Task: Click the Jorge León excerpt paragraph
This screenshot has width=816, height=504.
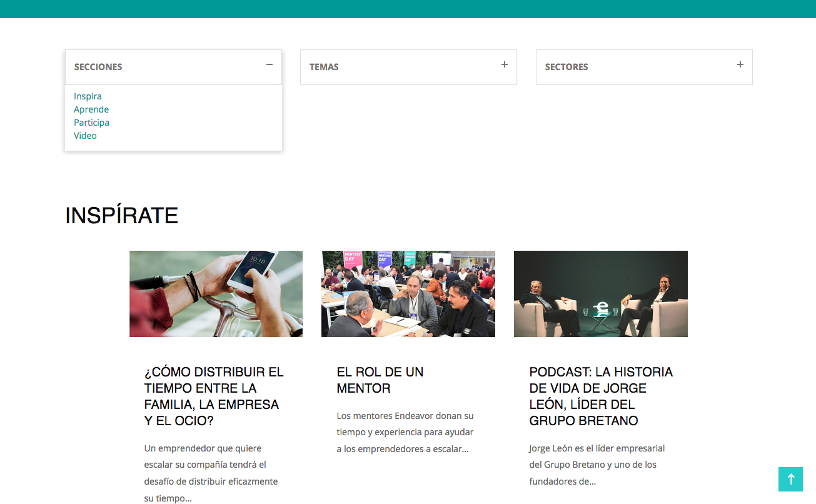Action: pos(597,465)
